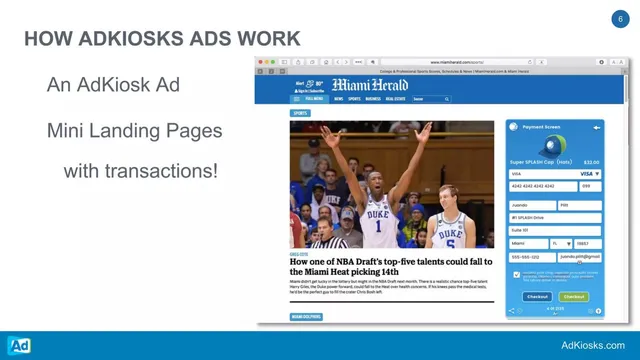The image size is (640, 360).
Task: Go back with the browser back arrow
Action: pyautogui.click(x=338, y=62)
